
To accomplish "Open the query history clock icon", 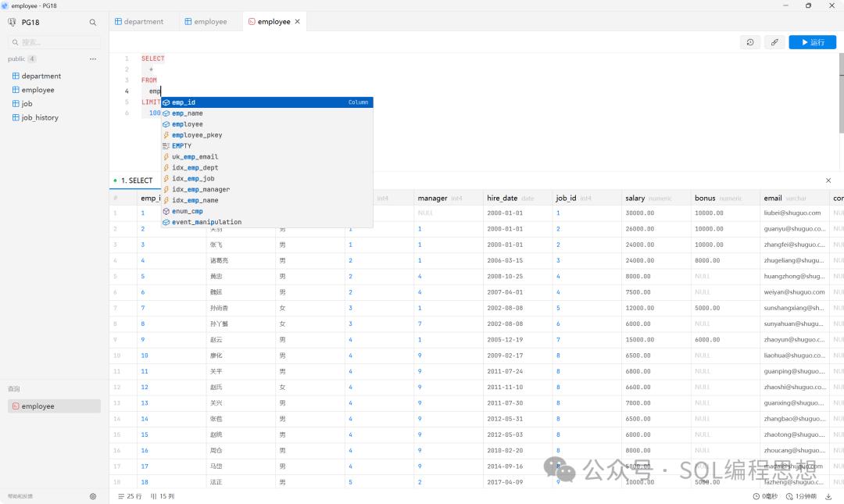I will pos(750,42).
